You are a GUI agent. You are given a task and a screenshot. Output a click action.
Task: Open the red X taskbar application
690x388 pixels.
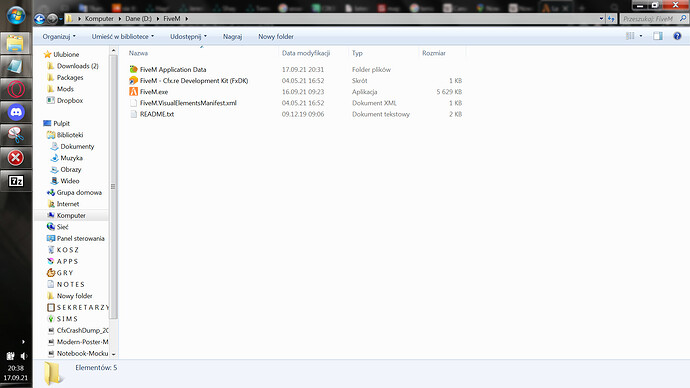pyautogui.click(x=15, y=158)
